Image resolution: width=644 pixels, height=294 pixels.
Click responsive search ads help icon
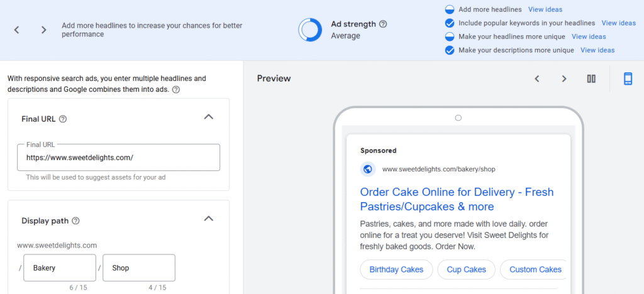click(x=176, y=90)
